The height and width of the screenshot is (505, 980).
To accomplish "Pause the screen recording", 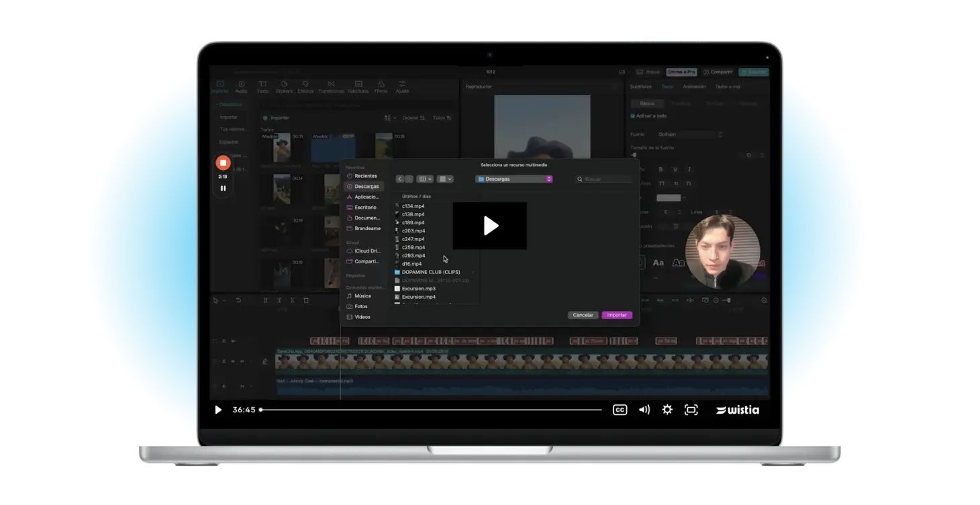I will [223, 188].
